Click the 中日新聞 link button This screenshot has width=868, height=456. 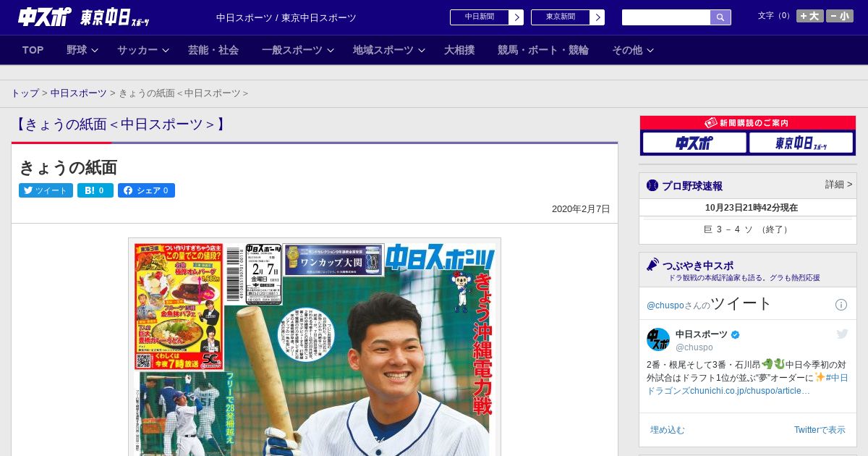coord(480,17)
